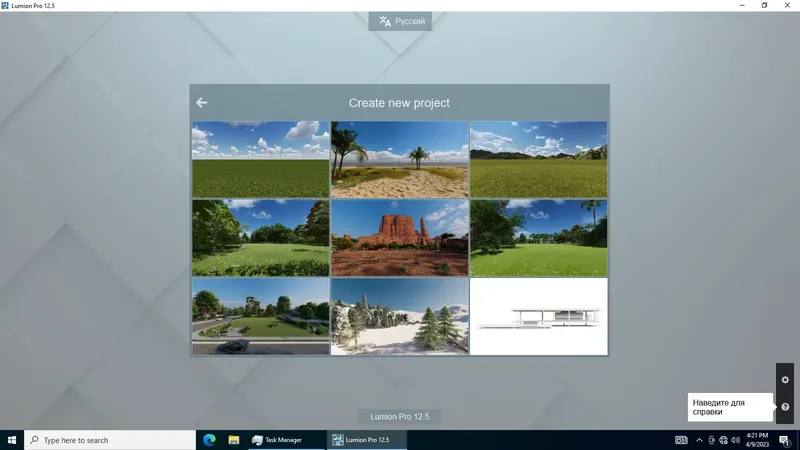Go back using the left arrow icon
Viewport: 800px width, 450px height.
[202, 103]
